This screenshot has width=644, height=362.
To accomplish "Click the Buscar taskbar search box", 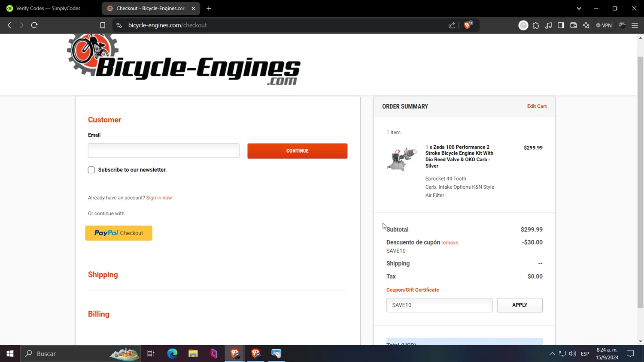I will tap(81, 353).
